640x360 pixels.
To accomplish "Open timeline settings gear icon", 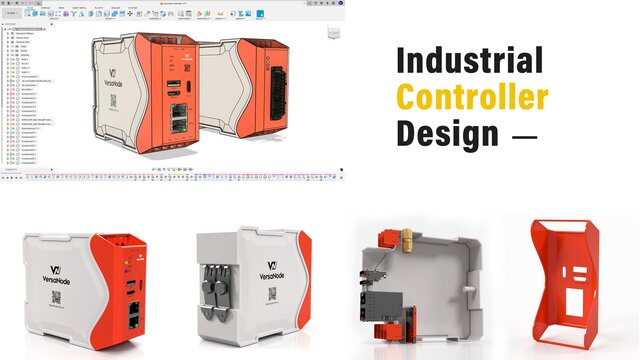I will [x=342, y=178].
